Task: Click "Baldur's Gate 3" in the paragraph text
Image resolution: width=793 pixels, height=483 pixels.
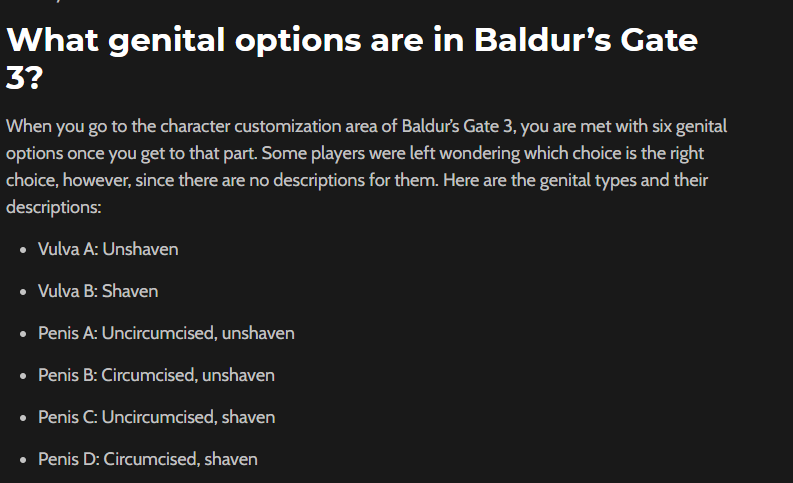Action: [457, 127]
